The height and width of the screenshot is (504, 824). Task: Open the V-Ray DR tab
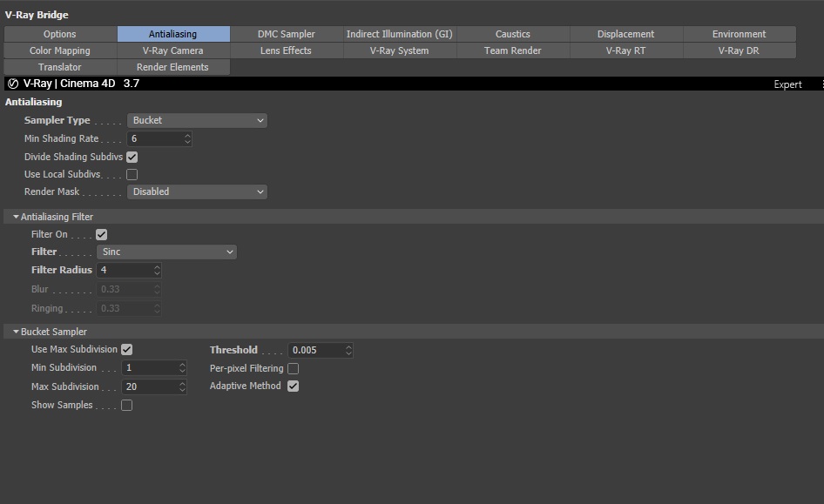pos(740,51)
